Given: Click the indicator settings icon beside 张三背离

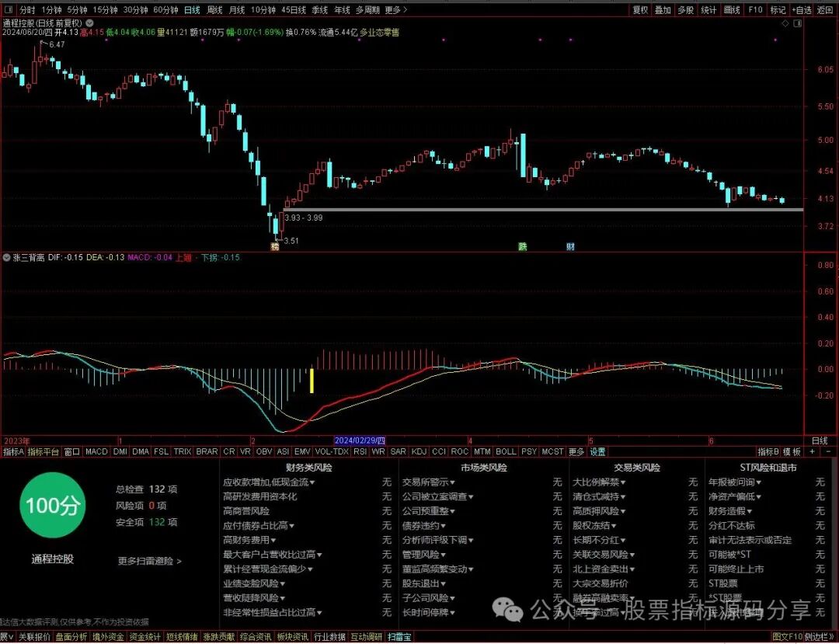Looking at the screenshot, I should 6,257.
